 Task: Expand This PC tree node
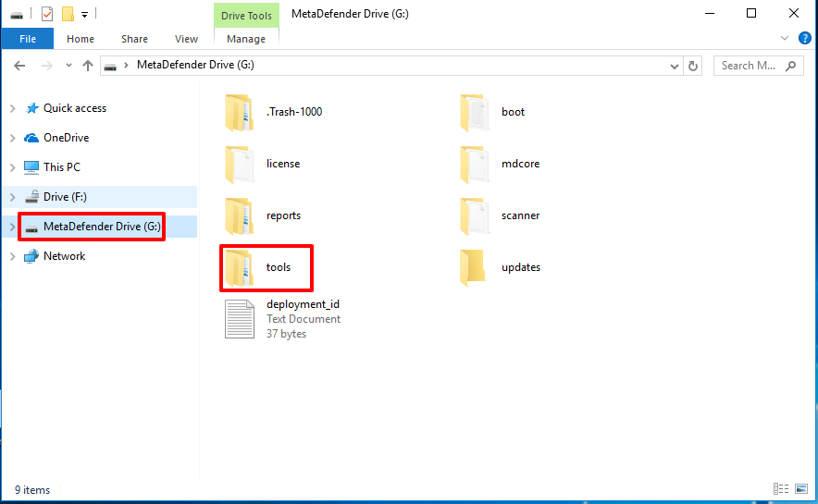[x=13, y=167]
